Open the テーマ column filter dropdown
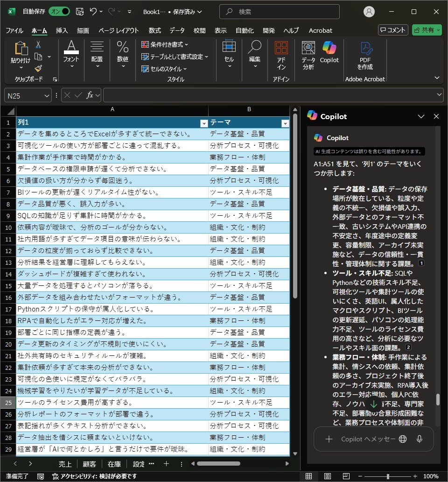This screenshot has height=482, width=448. (285, 123)
